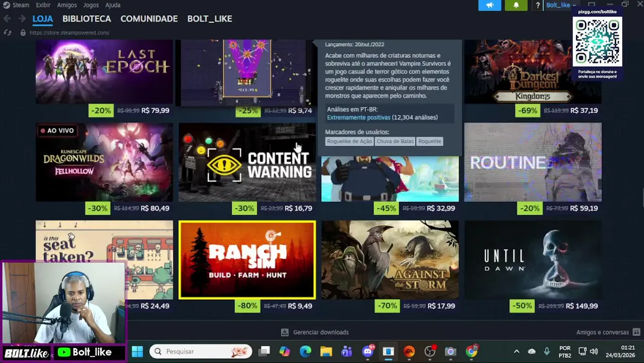The width and height of the screenshot is (644, 363).
Task: Open the Jogos menu
Action: [91, 5]
